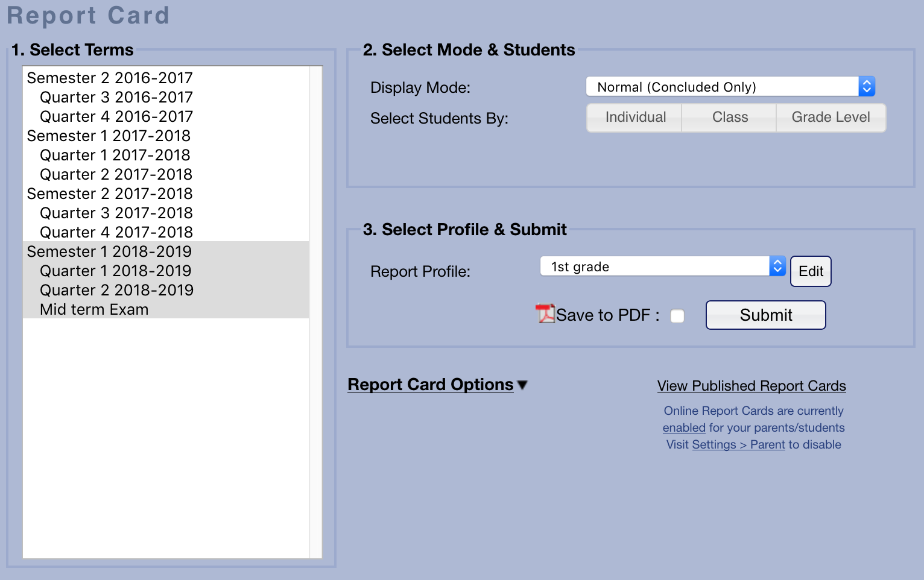Open the Display Mode dropdown

coord(730,87)
